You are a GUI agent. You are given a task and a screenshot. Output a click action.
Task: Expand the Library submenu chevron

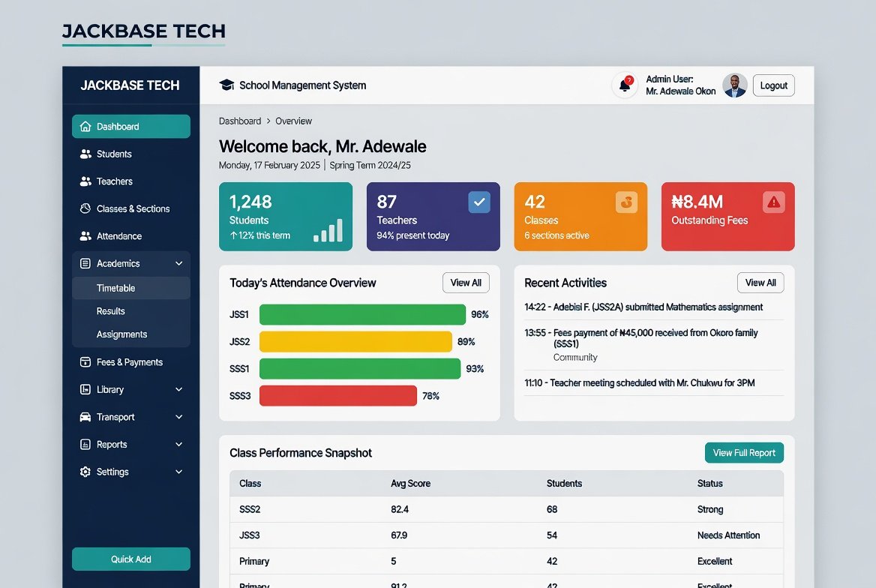[178, 389]
